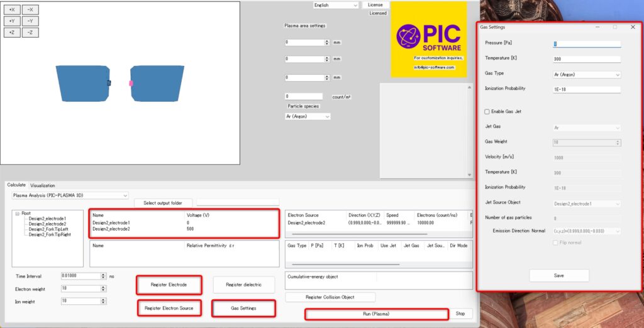Screen dimensions: 644x328
Task: Switch the view to -Z direction
Action: pos(30,32)
